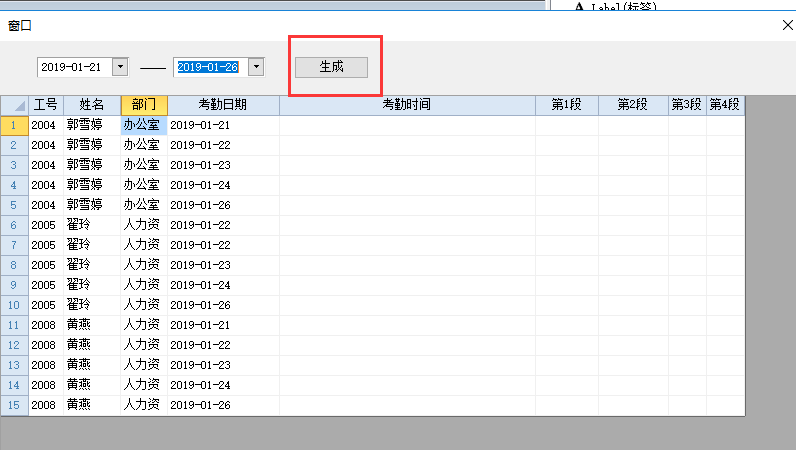Open the end date 2019-01-26 dropdown arrow
The image size is (796, 450).
point(256,67)
